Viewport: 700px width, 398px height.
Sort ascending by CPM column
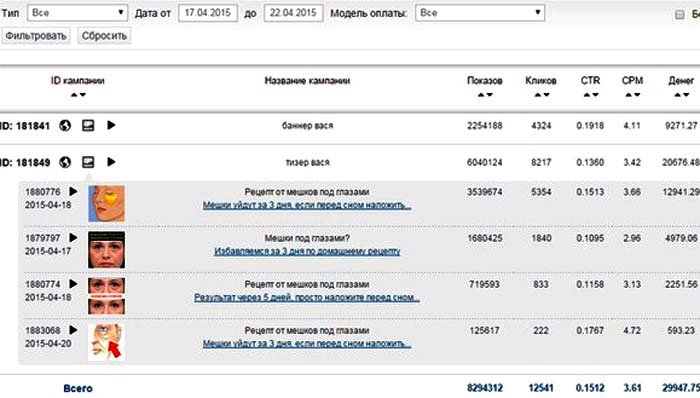pyautogui.click(x=629, y=95)
